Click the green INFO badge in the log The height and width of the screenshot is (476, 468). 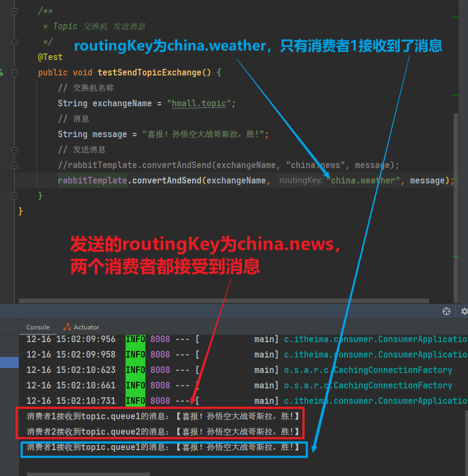tap(135, 339)
